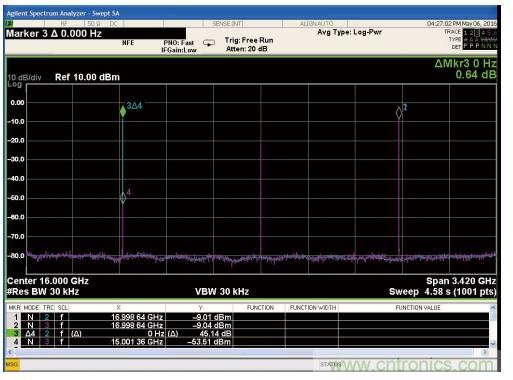Viewport: 513px width, 380px height.
Task: Select marker row 4 showing 15.001 36 GHz
Action: [248, 342]
